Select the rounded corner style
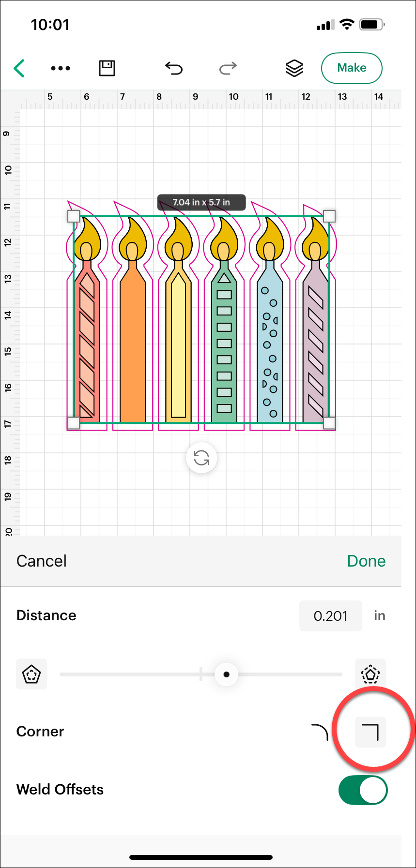 pyautogui.click(x=320, y=732)
